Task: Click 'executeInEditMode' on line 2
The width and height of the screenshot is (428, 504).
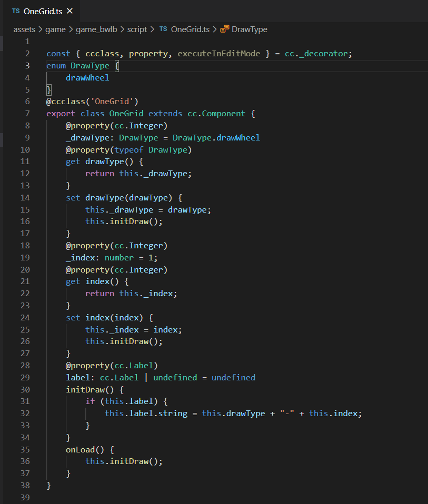Action: (x=218, y=54)
